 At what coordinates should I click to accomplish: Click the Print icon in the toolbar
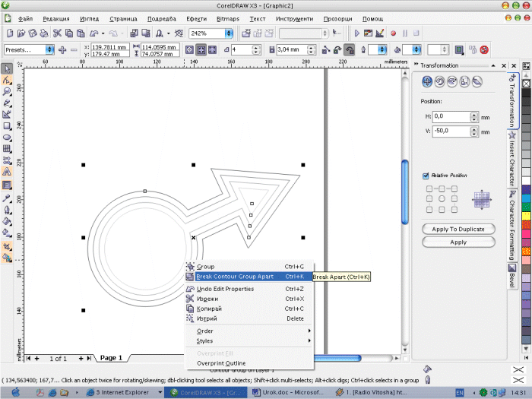point(44,33)
